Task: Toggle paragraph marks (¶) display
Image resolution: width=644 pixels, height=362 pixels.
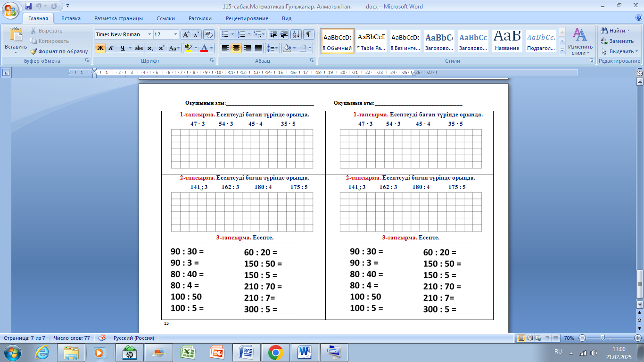Action: tap(309, 34)
